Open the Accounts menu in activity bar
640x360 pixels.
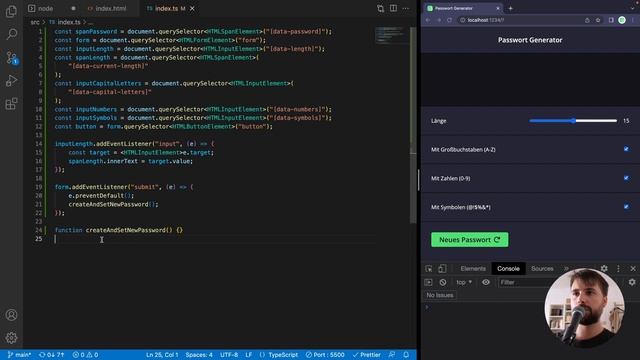pos(11,315)
